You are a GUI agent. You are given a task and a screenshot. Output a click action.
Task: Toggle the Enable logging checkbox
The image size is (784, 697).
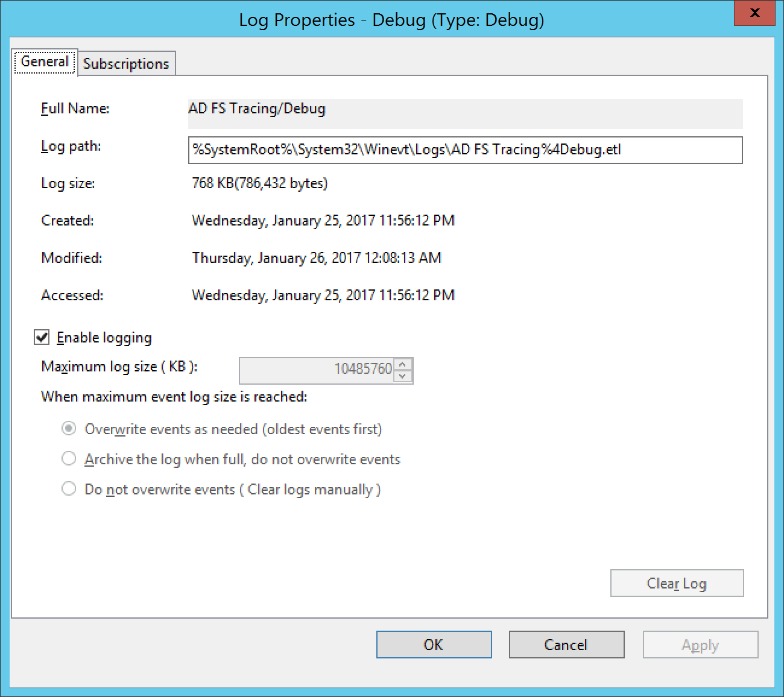tap(42, 338)
